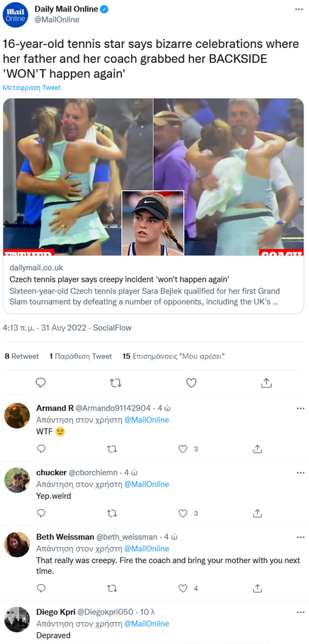Viewport: 309px width, 644px height.
Task: View the 8 Retweet list
Action: click(22, 356)
